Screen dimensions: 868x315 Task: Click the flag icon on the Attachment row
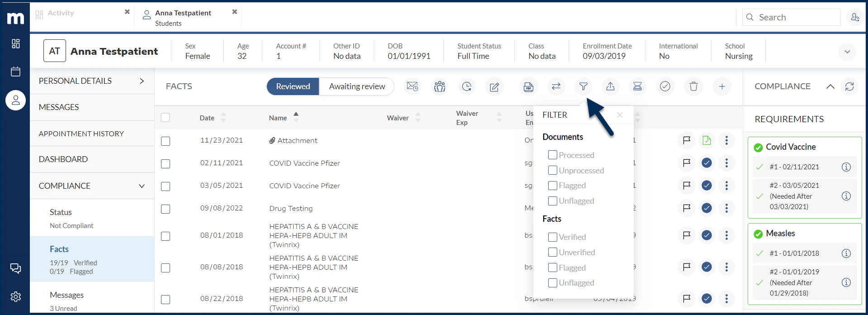pos(687,140)
